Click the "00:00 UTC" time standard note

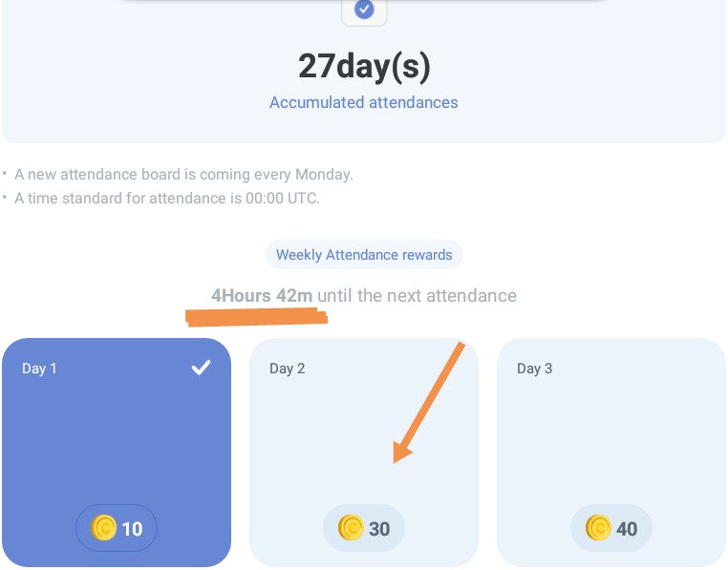tap(167, 199)
